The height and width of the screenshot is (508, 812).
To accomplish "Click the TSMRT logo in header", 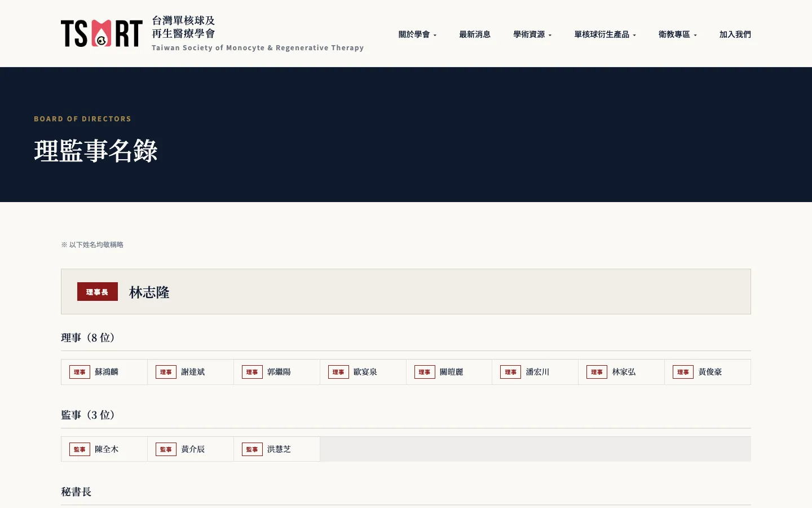I will coord(101,33).
